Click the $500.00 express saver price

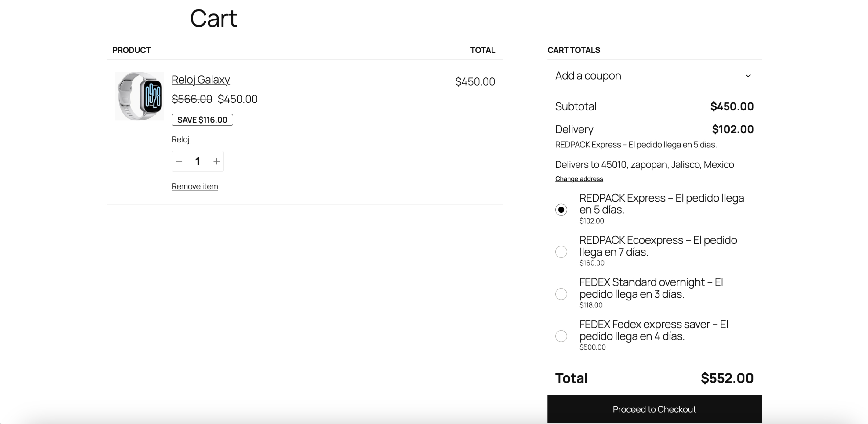tap(592, 347)
